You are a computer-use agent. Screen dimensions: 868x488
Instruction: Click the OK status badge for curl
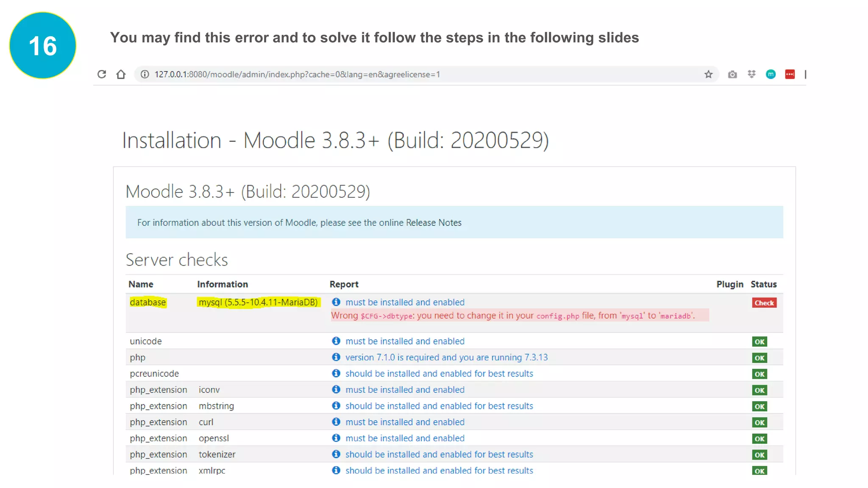(x=759, y=422)
